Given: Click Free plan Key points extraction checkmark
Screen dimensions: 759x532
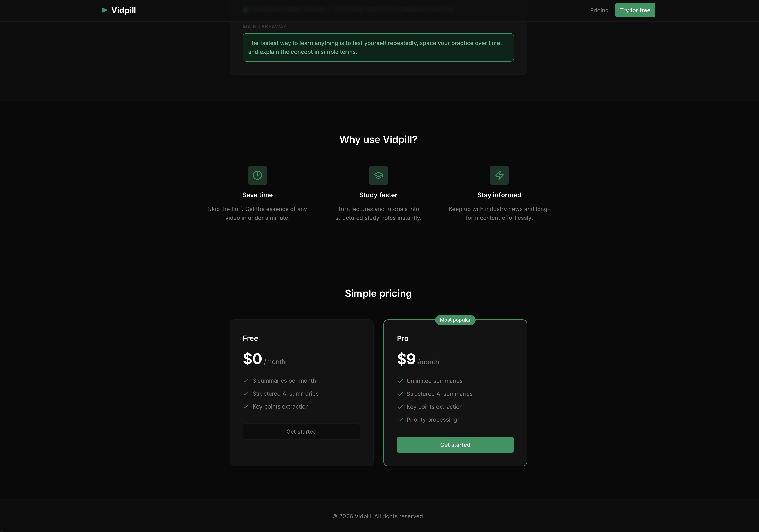Looking at the screenshot, I should [246, 406].
